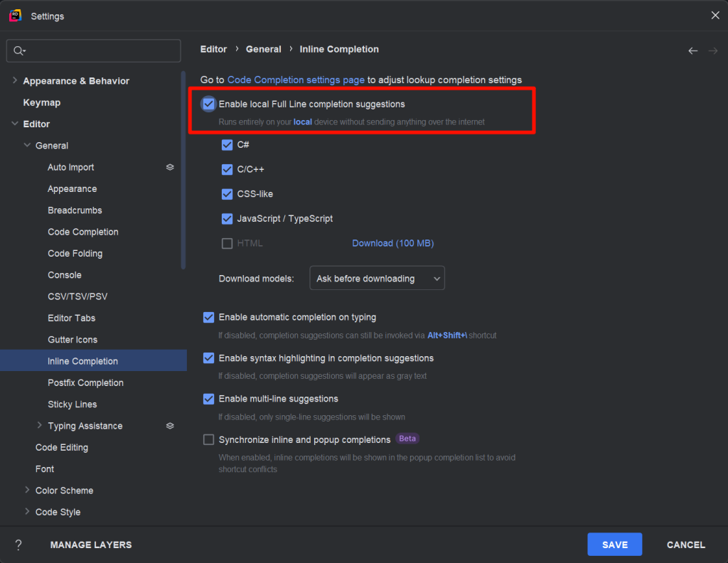This screenshot has height=563, width=728.
Task: Click the Rider app icon in title bar
Action: 15,16
